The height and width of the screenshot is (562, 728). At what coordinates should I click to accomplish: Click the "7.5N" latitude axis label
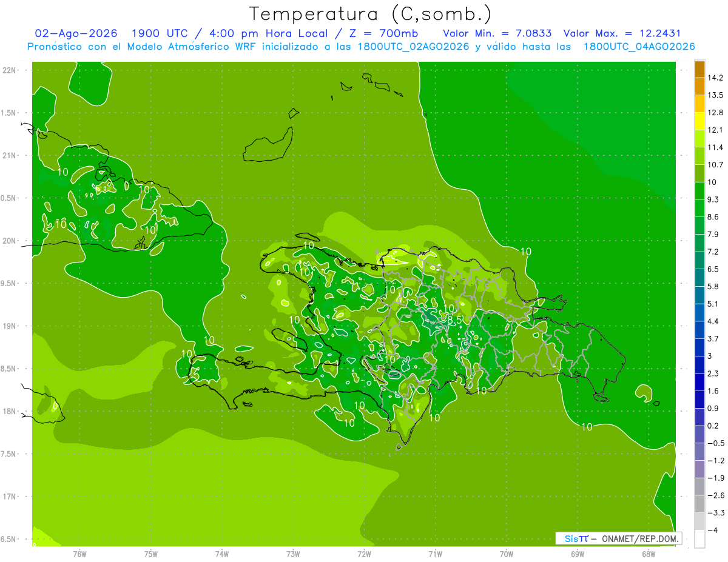(9, 454)
